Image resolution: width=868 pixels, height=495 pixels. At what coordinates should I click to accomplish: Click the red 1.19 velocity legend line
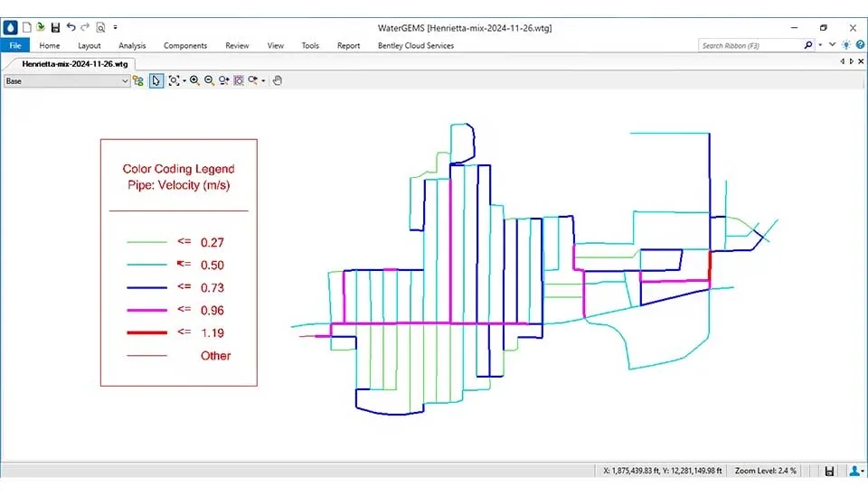click(x=146, y=333)
